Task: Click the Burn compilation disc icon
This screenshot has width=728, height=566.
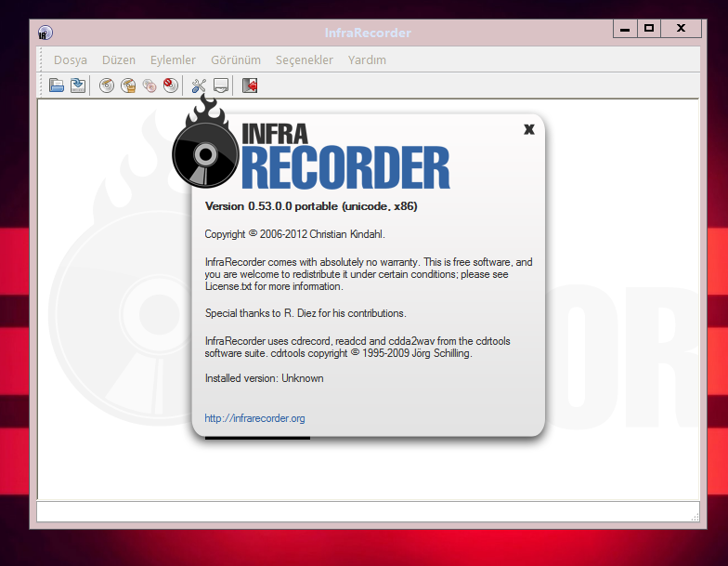Action: pyautogui.click(x=107, y=86)
